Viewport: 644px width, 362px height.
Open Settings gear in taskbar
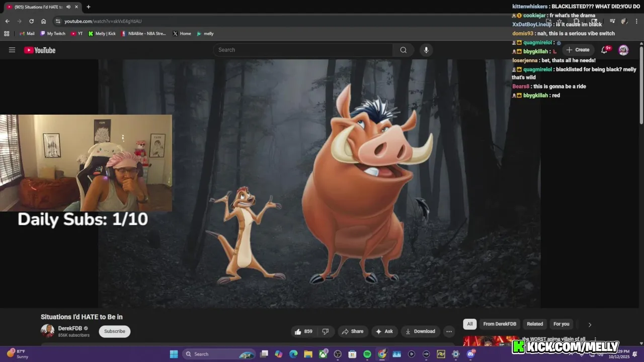455,354
